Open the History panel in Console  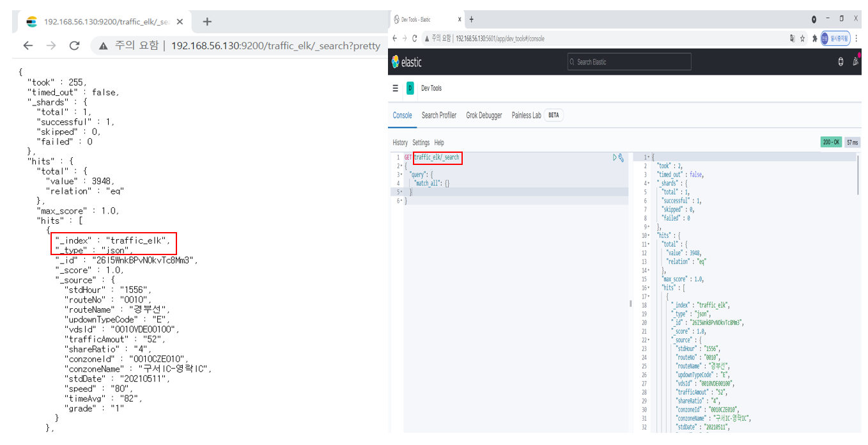[x=400, y=142]
